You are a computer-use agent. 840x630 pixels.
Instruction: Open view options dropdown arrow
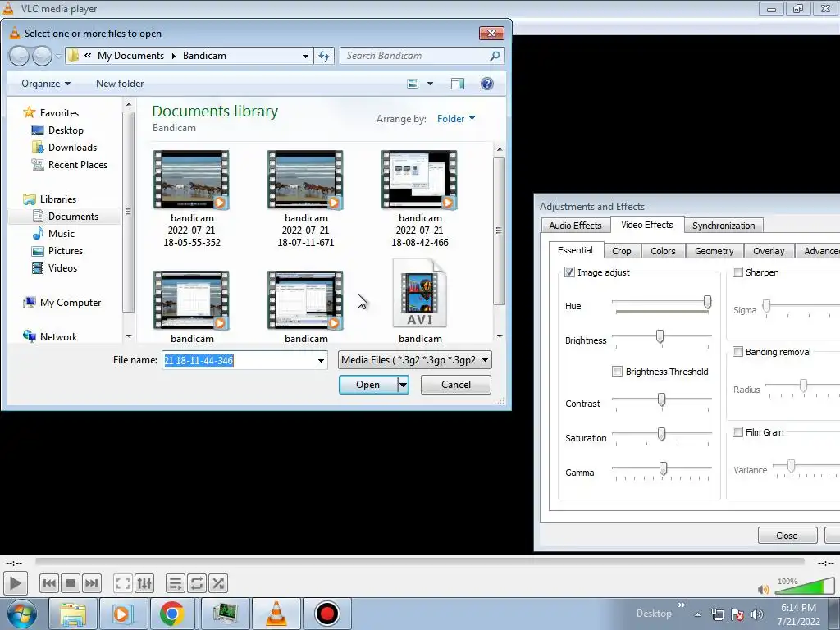(x=430, y=84)
